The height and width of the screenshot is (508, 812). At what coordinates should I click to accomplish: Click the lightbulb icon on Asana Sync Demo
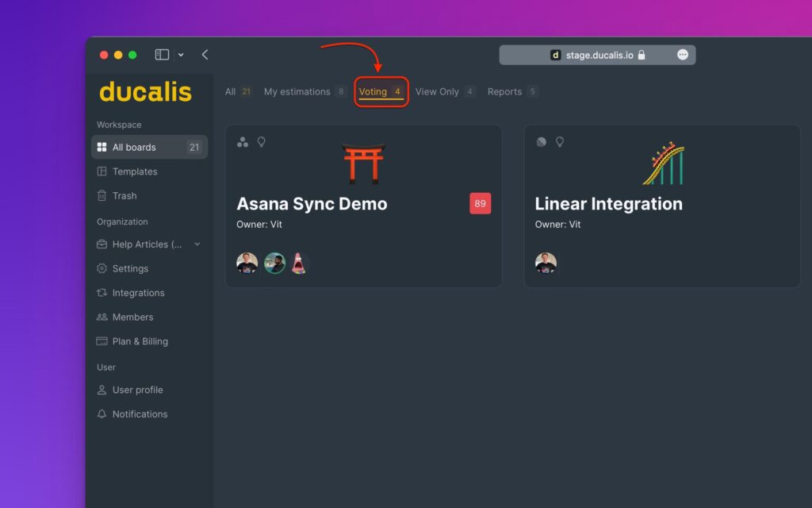click(x=261, y=142)
